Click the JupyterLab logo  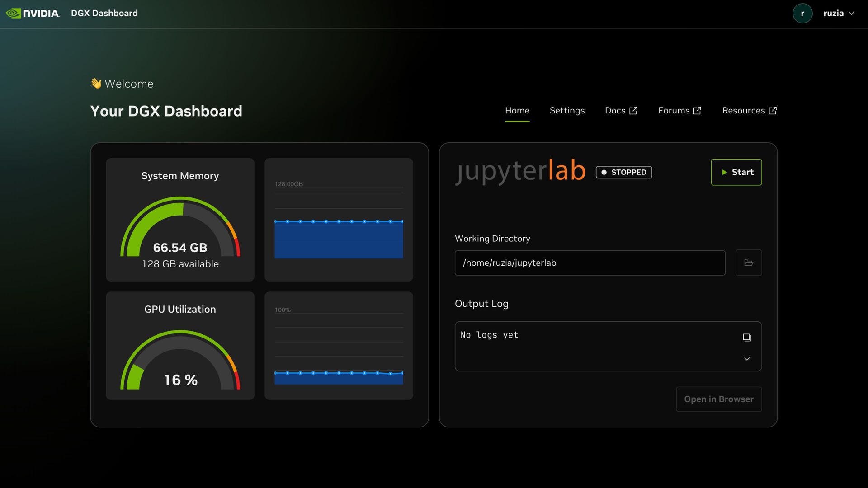tap(520, 172)
